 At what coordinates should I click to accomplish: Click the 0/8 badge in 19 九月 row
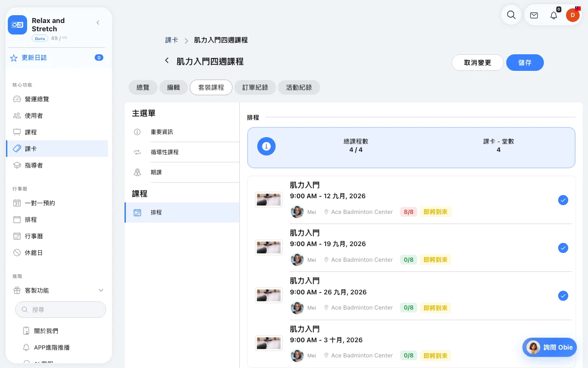(408, 260)
